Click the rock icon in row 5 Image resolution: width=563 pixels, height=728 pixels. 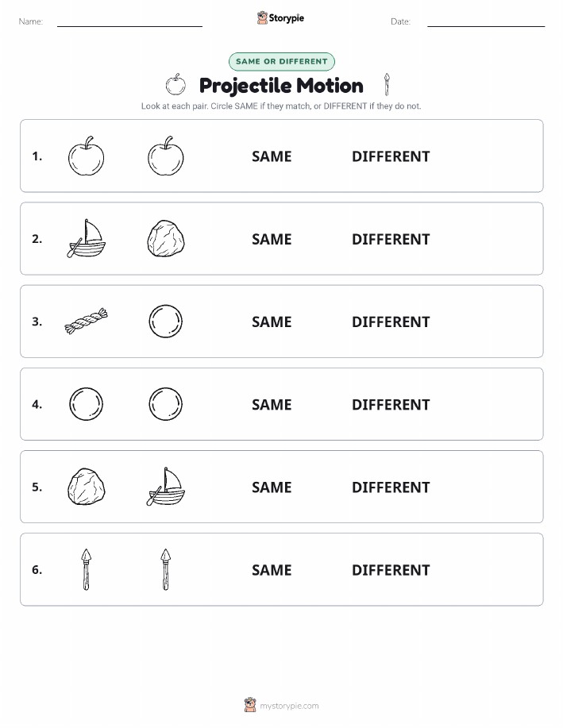(86, 487)
